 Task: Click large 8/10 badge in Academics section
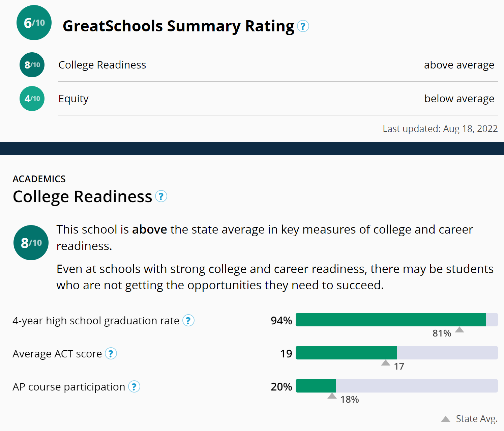click(x=31, y=243)
